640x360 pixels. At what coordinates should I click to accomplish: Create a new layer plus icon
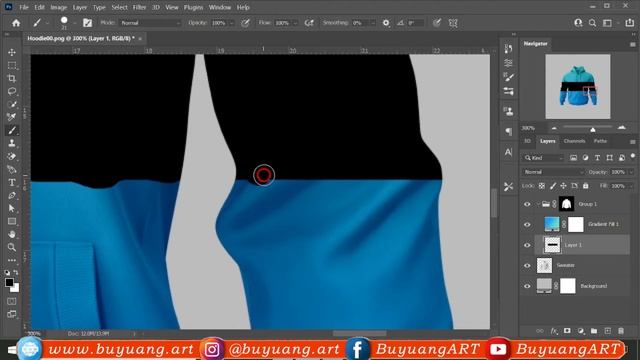[x=607, y=331]
